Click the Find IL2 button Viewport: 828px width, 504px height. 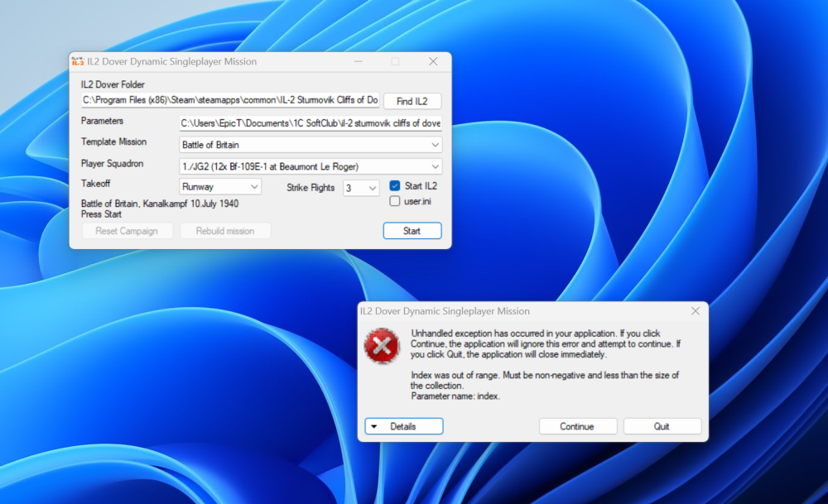pos(412,100)
